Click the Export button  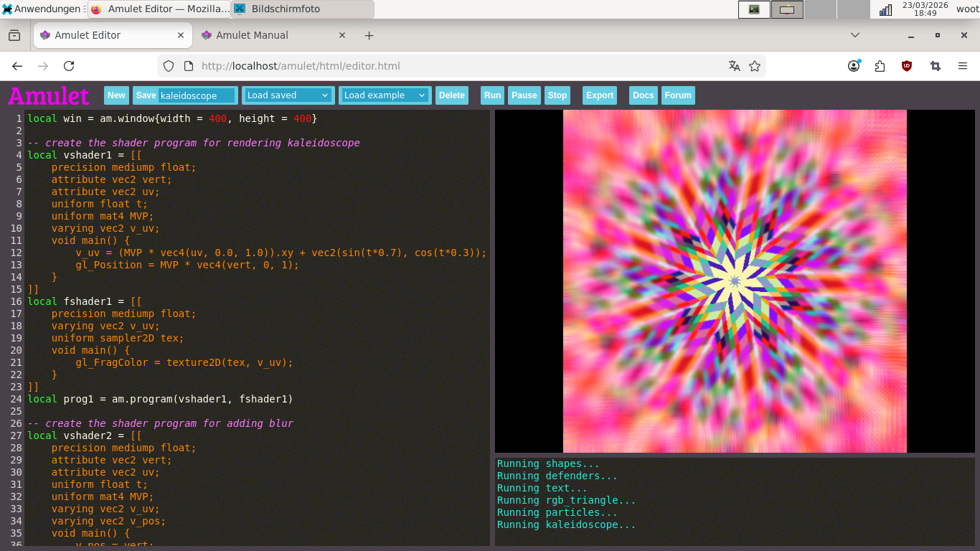point(599,95)
